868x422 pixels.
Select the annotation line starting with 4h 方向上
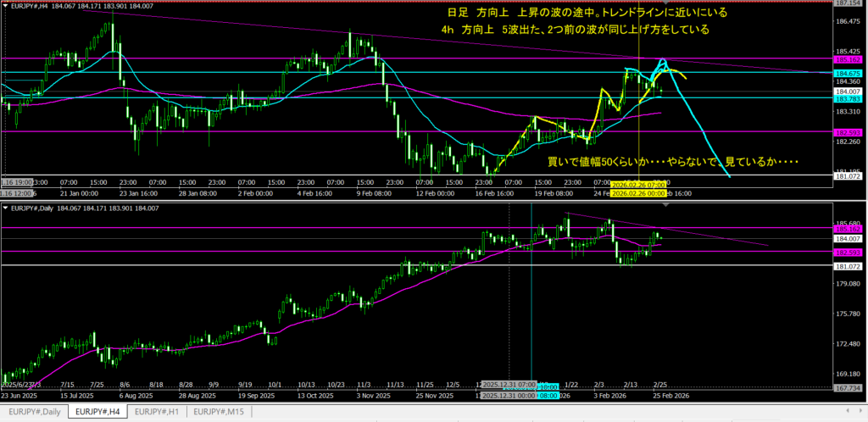(576, 30)
